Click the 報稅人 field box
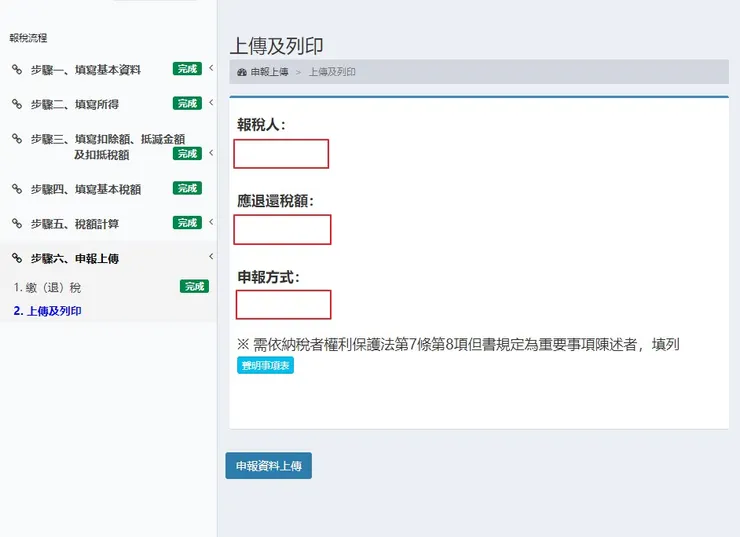 click(x=281, y=154)
